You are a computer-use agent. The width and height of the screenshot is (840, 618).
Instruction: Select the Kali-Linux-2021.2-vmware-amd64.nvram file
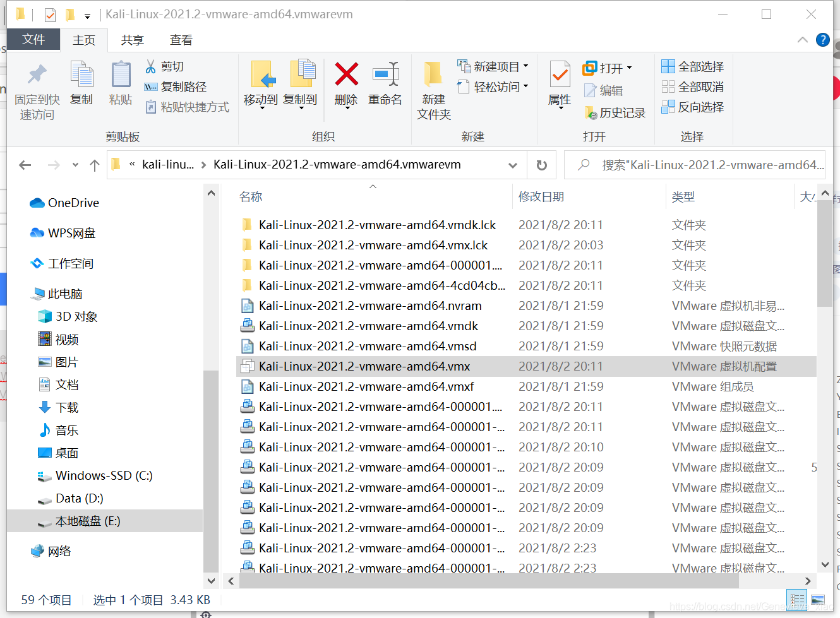click(370, 306)
